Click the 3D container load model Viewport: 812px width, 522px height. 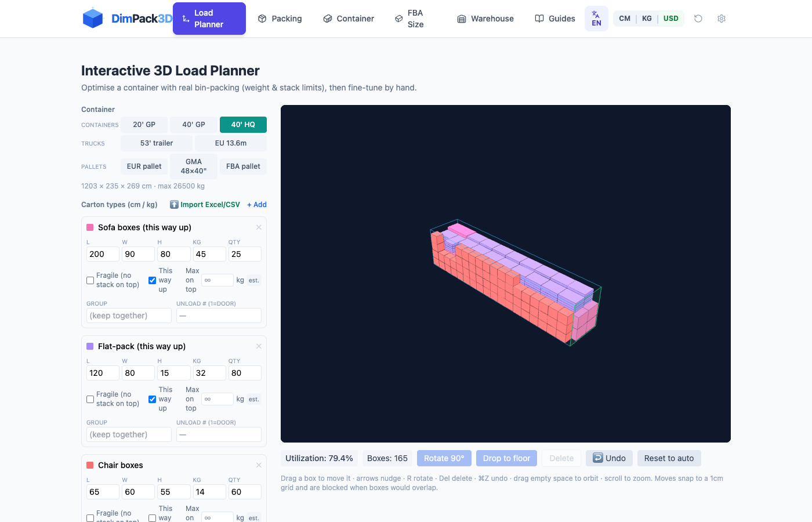(x=515, y=282)
